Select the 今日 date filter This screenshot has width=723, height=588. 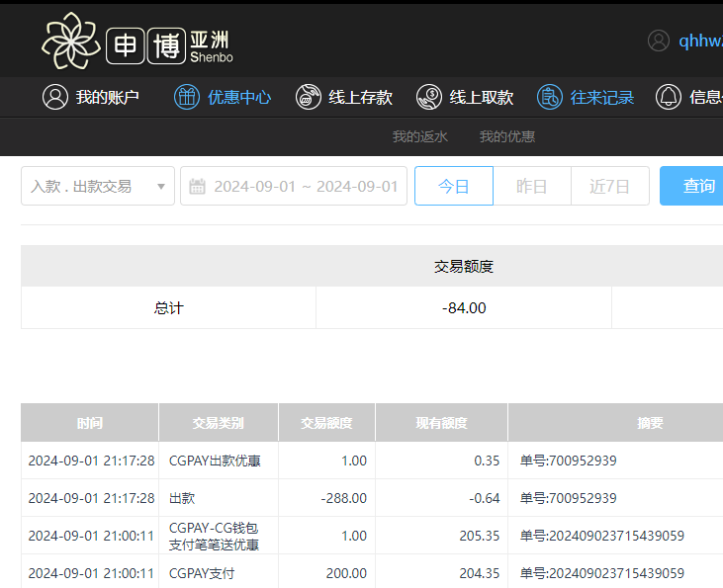point(453,186)
